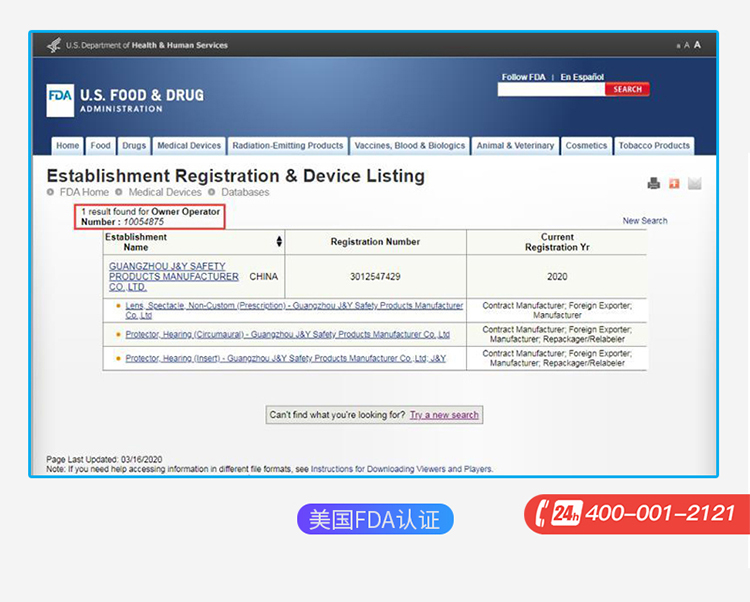The width and height of the screenshot is (750, 602).
Task: Open the Tobacco Products tab
Action: click(x=654, y=145)
